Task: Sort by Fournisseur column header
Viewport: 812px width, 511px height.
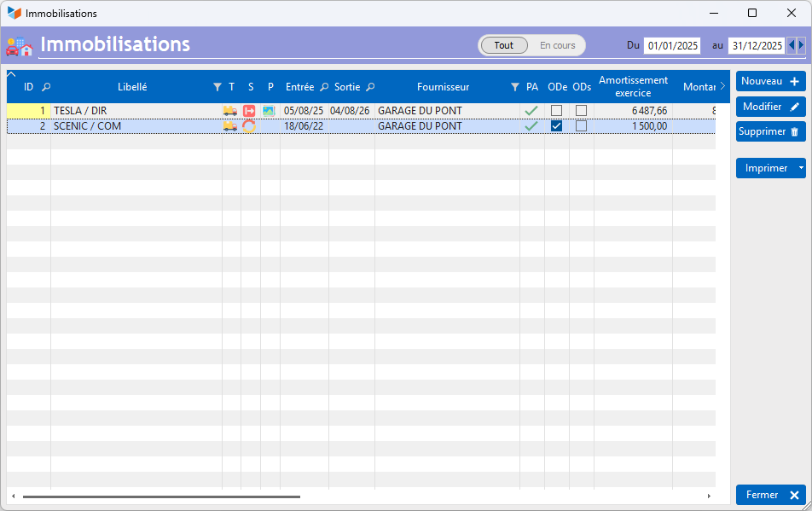Action: tap(443, 87)
